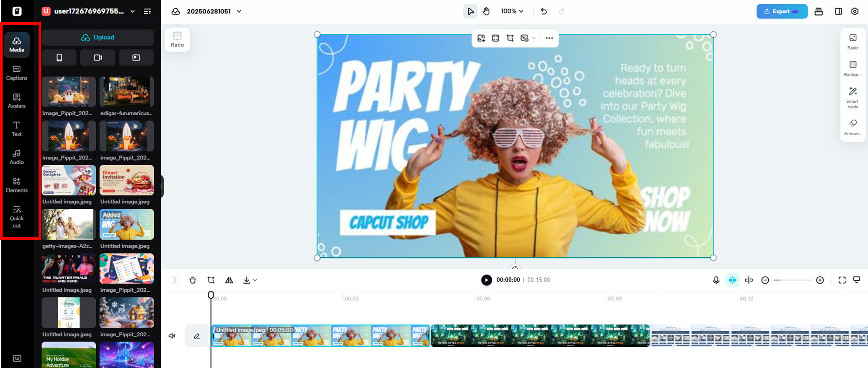Click the cloud save status icon
Screen dimensions: 868x368
(x=176, y=11)
